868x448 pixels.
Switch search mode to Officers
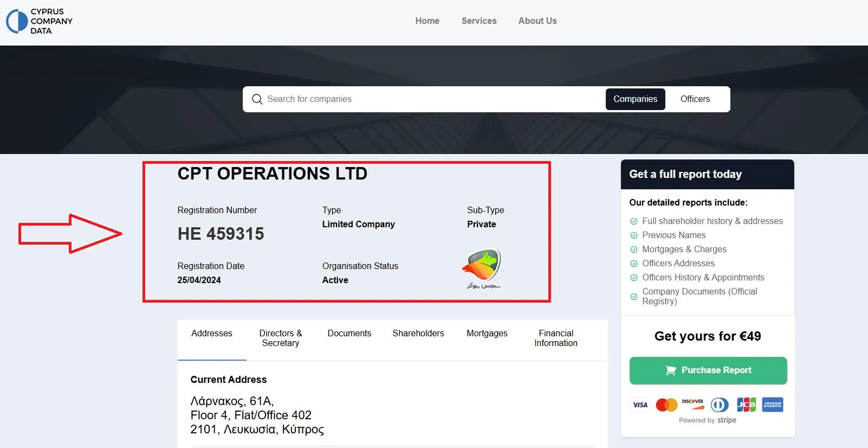695,99
